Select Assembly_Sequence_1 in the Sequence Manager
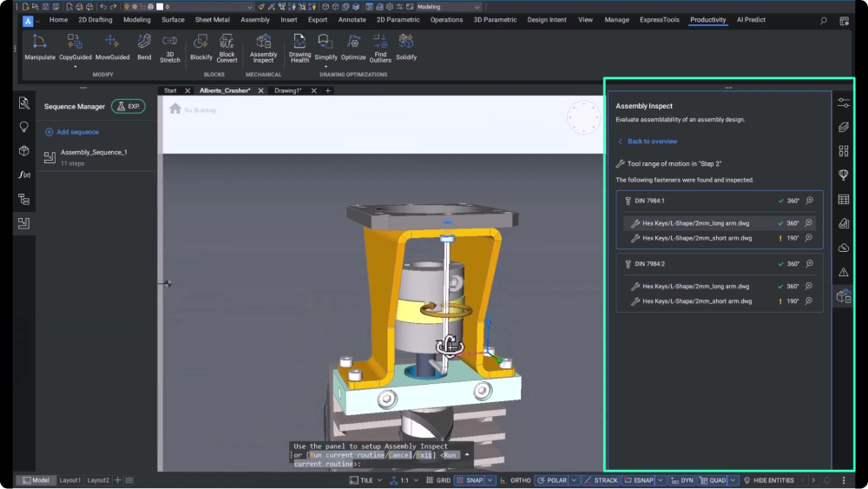Viewport: 868px width, 489px height. 93,152
